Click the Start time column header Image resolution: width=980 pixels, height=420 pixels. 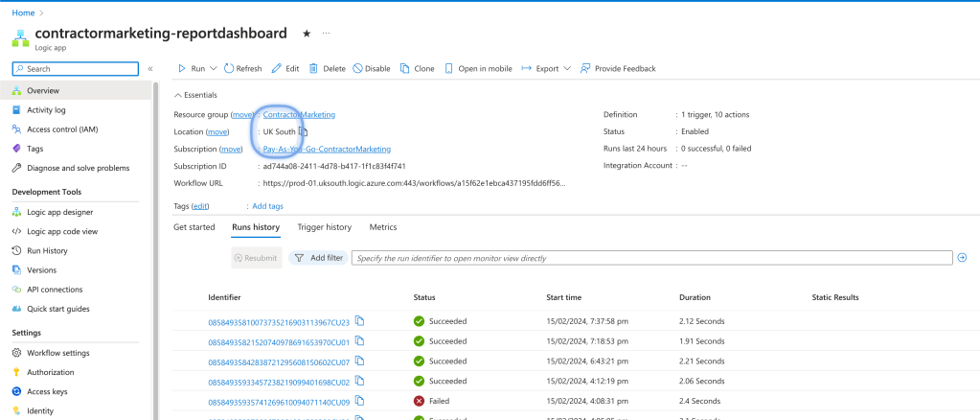(x=563, y=298)
